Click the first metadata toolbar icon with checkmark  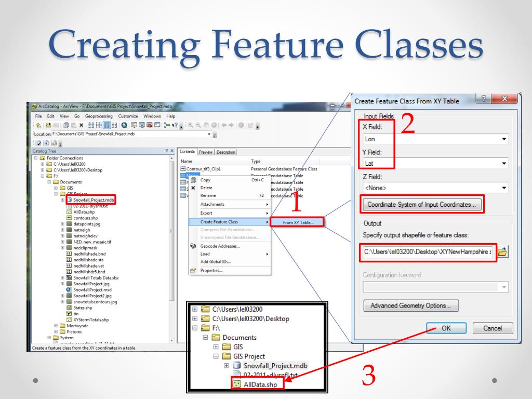[38, 142]
